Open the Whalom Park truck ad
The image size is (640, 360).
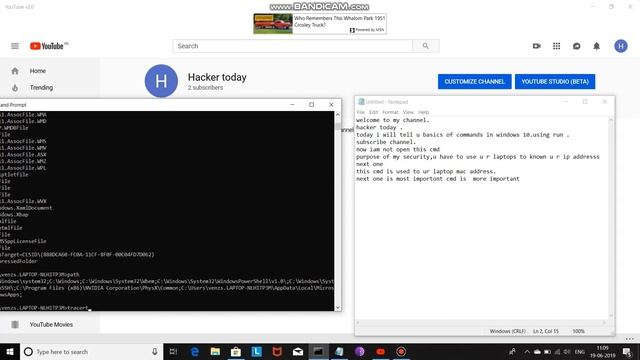point(320,24)
